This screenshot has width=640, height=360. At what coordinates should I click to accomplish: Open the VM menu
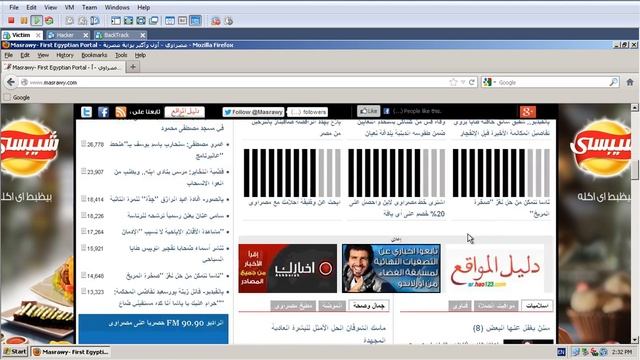click(69, 7)
